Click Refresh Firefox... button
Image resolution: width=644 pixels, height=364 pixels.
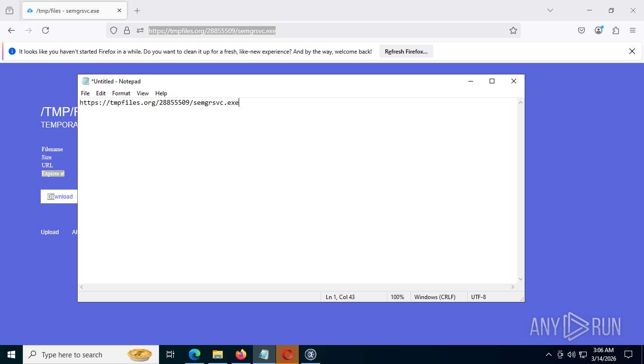point(406,52)
